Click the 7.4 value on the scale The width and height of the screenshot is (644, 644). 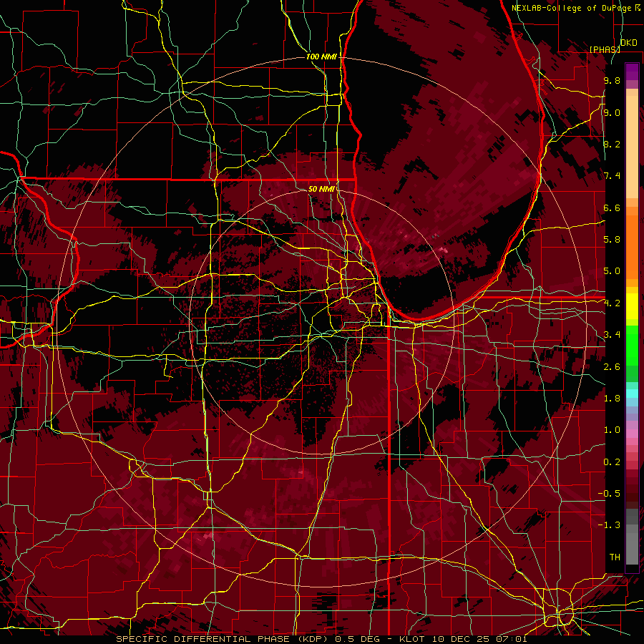click(612, 176)
